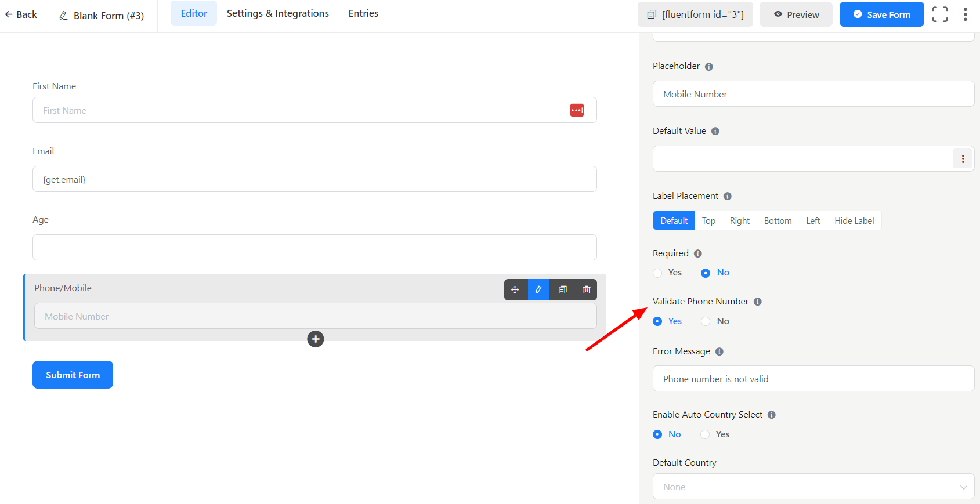Open the Default Value shortcode options menu
The image size is (980, 504).
coord(962,159)
